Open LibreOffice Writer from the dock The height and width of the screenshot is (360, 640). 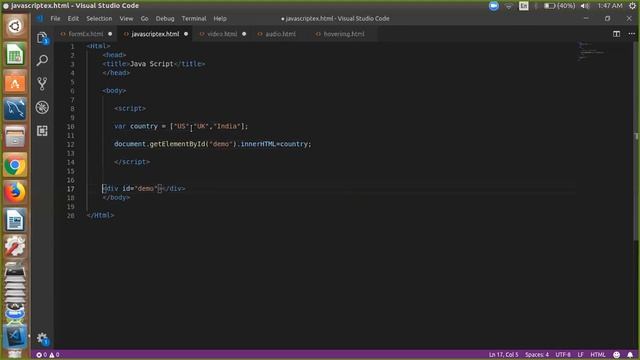click(15, 220)
